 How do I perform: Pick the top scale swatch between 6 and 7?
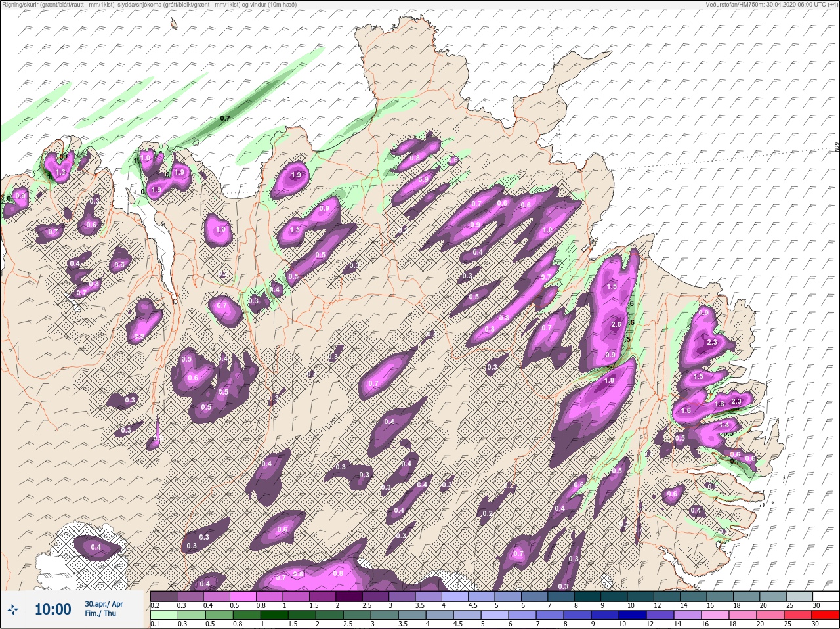point(534,596)
